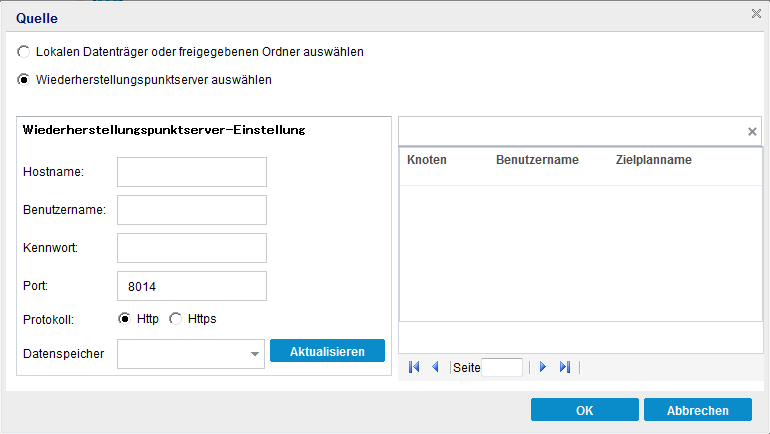
Task: Clear the search filter field
Action: click(x=752, y=131)
